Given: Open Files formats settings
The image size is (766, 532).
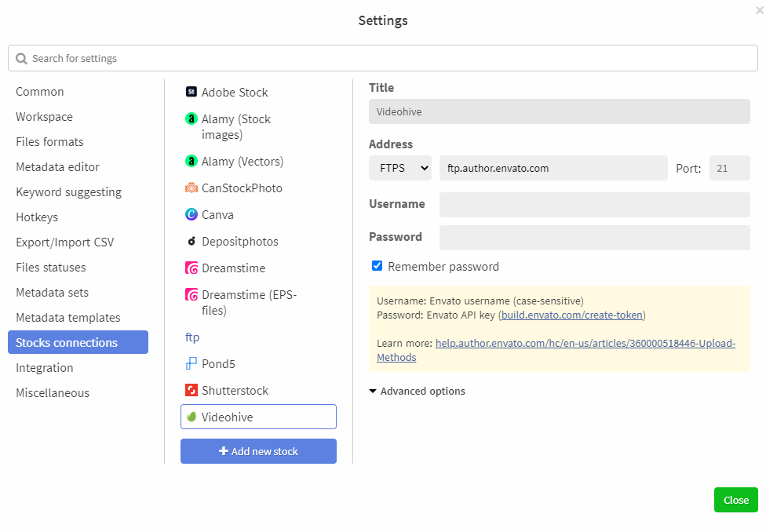Looking at the screenshot, I should (x=49, y=142).
